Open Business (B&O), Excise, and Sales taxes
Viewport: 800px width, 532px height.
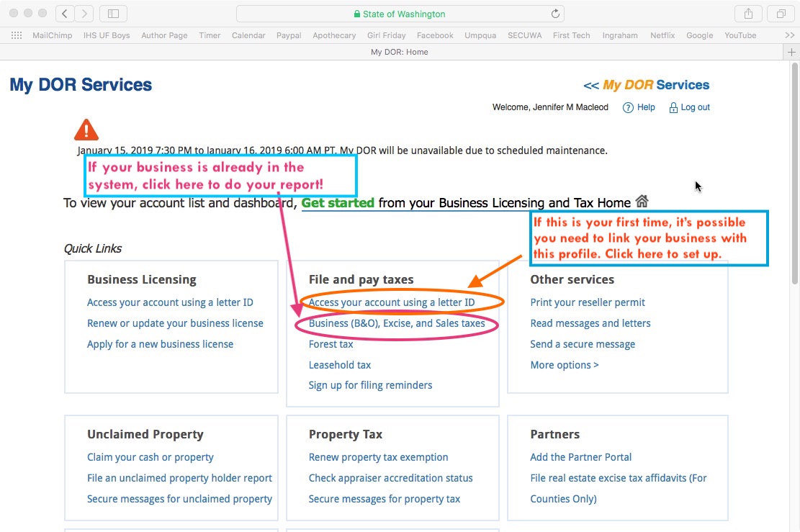click(397, 323)
